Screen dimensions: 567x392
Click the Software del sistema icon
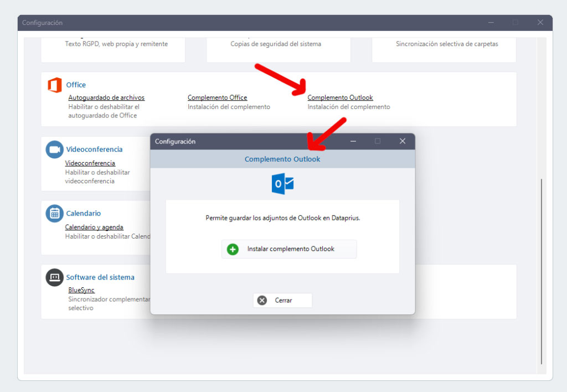pyautogui.click(x=55, y=277)
